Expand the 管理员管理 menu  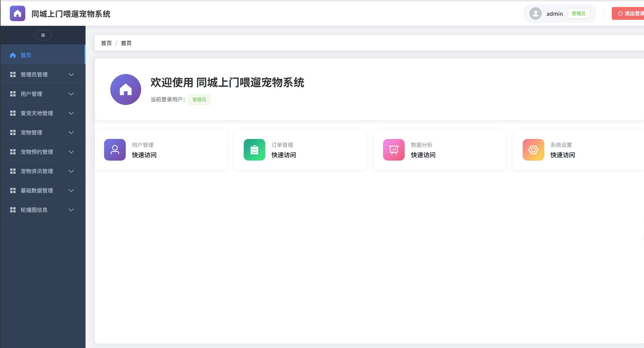[x=34, y=74]
